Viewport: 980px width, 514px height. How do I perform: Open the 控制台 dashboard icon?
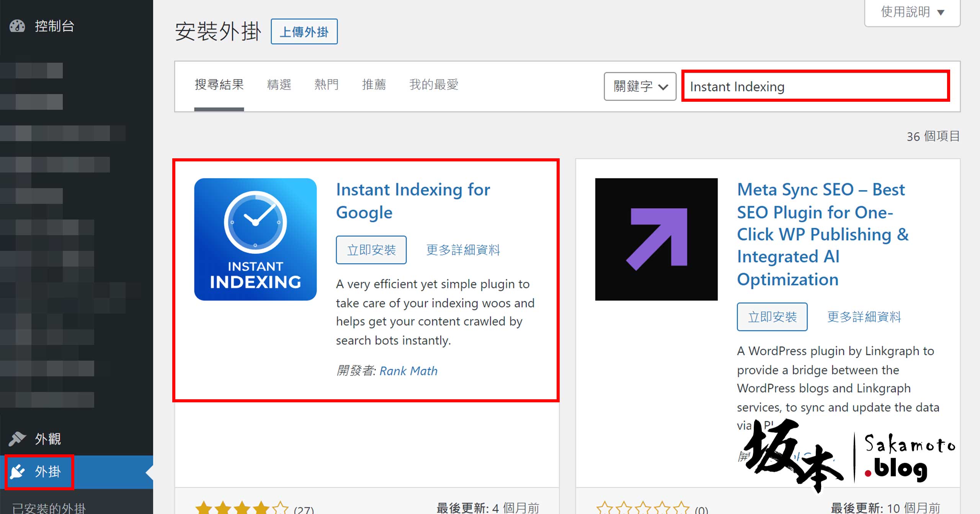[17, 26]
